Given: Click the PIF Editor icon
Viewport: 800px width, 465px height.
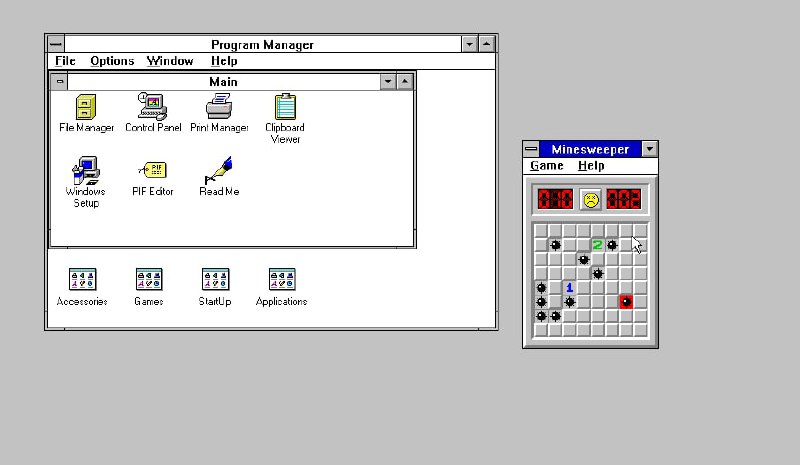Looking at the screenshot, I should (153, 170).
